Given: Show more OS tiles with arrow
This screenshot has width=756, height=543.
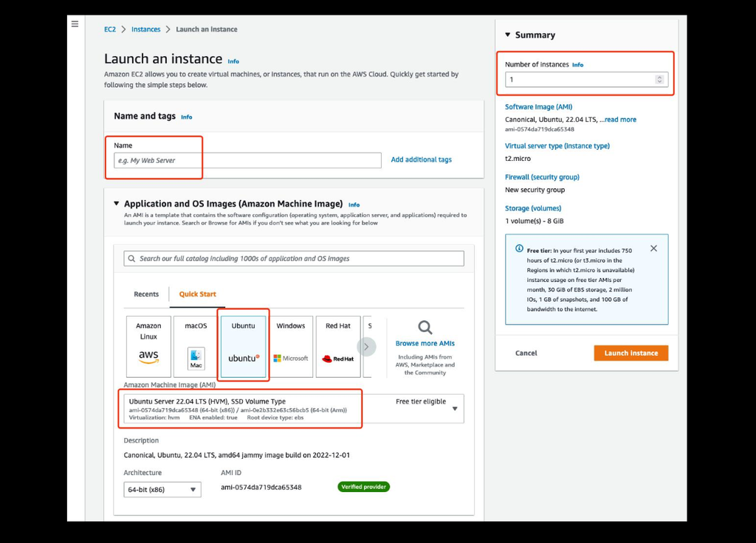Looking at the screenshot, I should coord(366,347).
